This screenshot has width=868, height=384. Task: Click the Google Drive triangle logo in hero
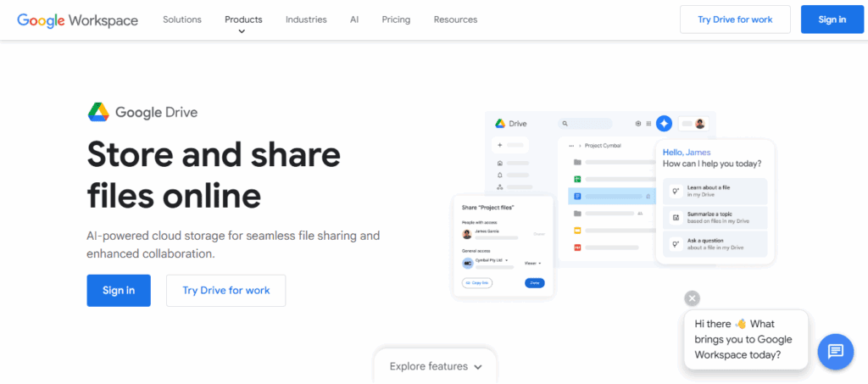(98, 113)
